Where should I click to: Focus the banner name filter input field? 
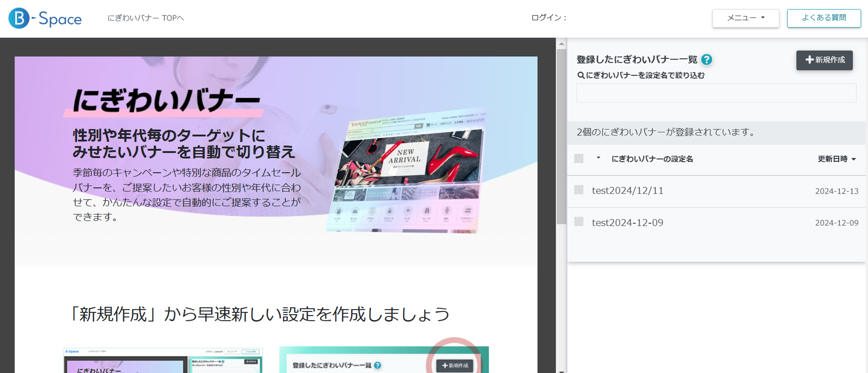(716, 93)
